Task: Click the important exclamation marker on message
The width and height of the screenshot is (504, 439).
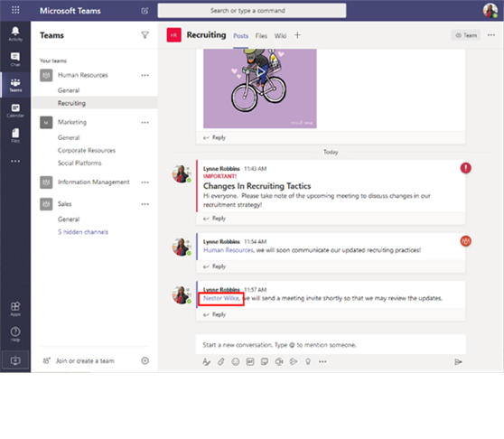Action: pyautogui.click(x=465, y=168)
